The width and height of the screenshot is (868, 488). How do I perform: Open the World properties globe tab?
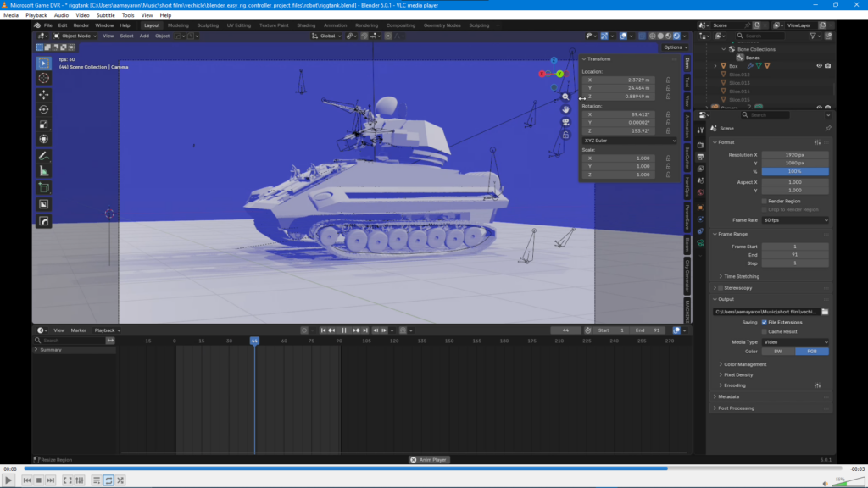700,192
